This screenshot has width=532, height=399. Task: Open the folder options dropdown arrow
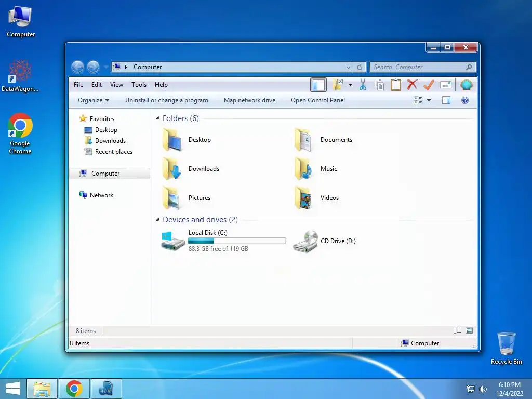(350, 85)
